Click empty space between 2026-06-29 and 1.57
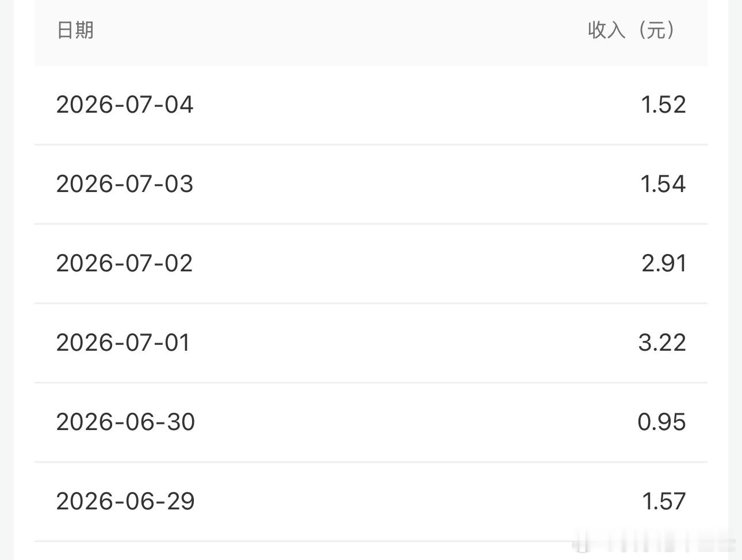The image size is (742, 560). 418,501
